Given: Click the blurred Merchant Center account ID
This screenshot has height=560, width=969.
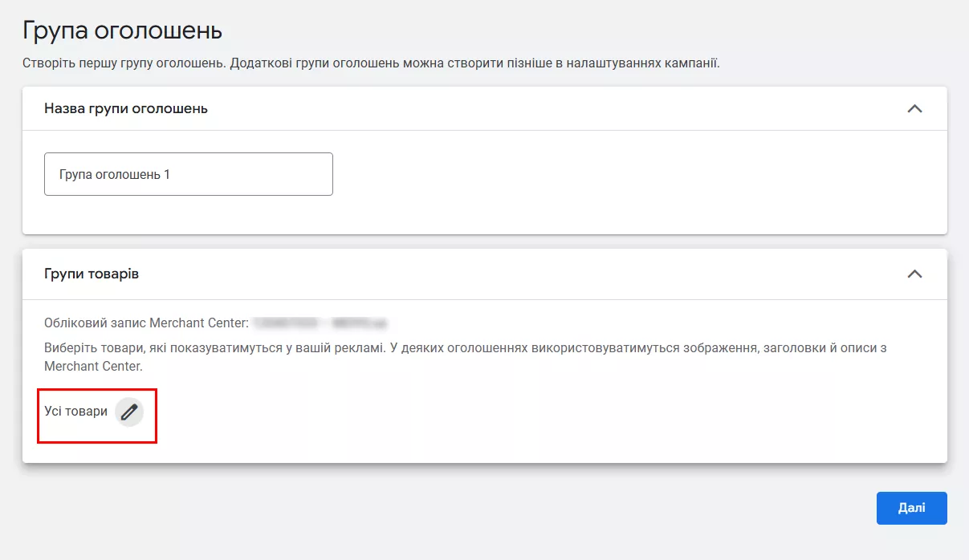Looking at the screenshot, I should click(320, 323).
